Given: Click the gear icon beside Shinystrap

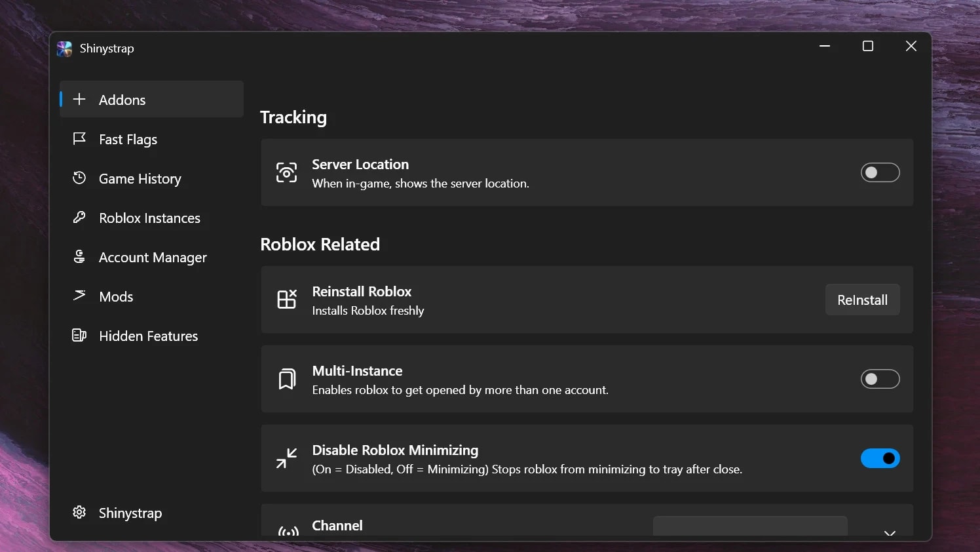Looking at the screenshot, I should pos(79,512).
